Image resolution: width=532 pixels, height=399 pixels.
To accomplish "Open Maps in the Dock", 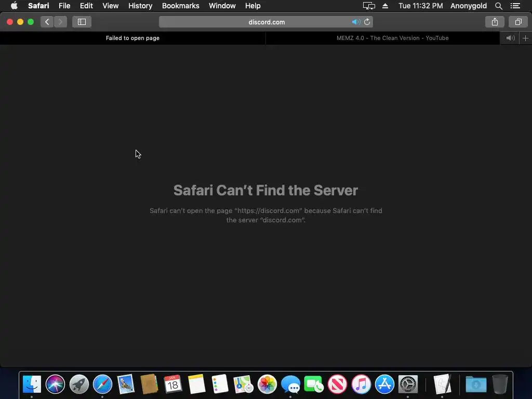I will (x=243, y=384).
